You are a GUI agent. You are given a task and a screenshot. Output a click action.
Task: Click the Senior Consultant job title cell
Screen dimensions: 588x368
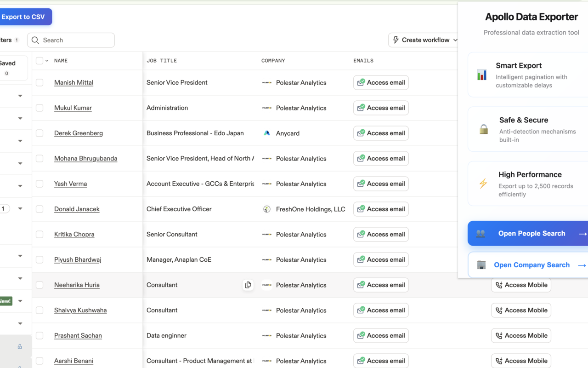[172, 234]
